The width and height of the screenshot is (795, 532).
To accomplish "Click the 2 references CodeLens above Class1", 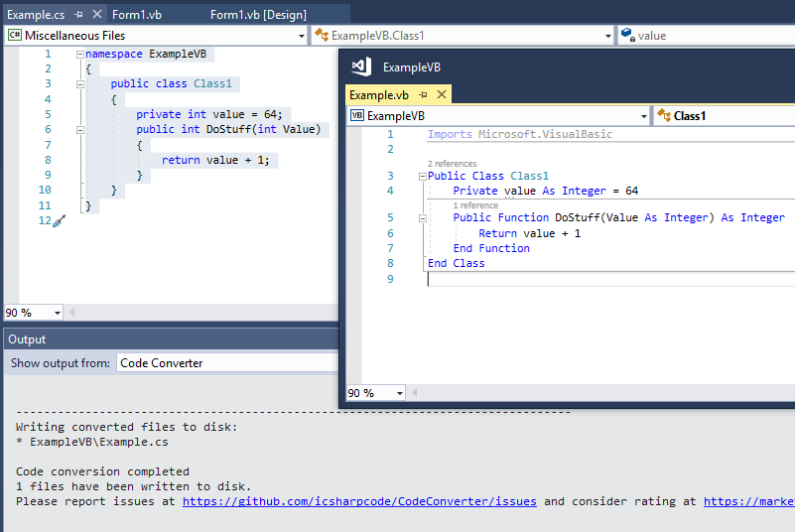I will (x=452, y=164).
